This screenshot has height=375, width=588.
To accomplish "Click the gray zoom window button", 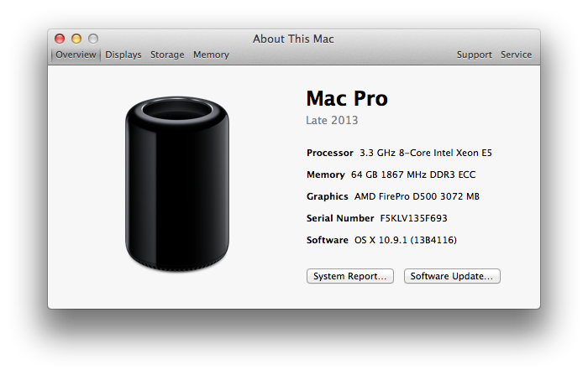I will pos(93,39).
